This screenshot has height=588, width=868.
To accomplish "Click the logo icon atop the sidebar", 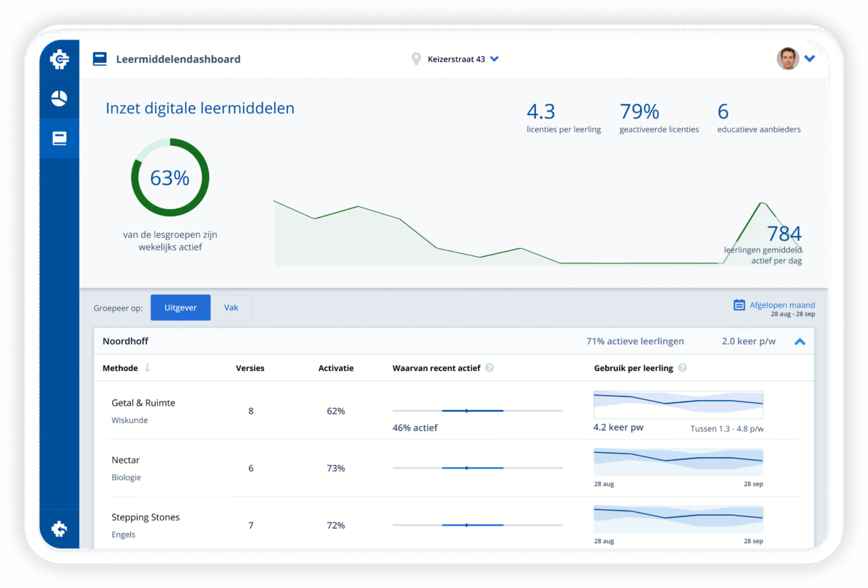I will 59,59.
